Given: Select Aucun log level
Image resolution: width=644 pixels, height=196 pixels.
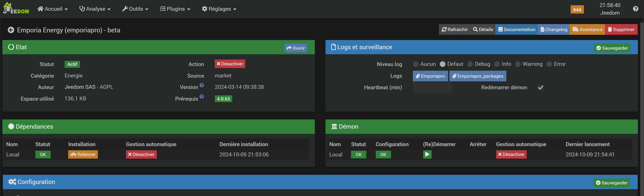Looking at the screenshot, I should point(415,64).
